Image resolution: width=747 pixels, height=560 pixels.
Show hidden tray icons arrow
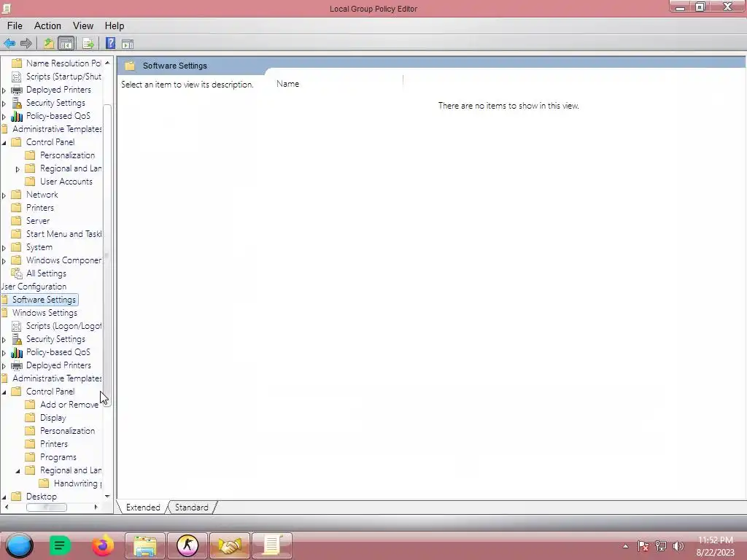(x=625, y=547)
